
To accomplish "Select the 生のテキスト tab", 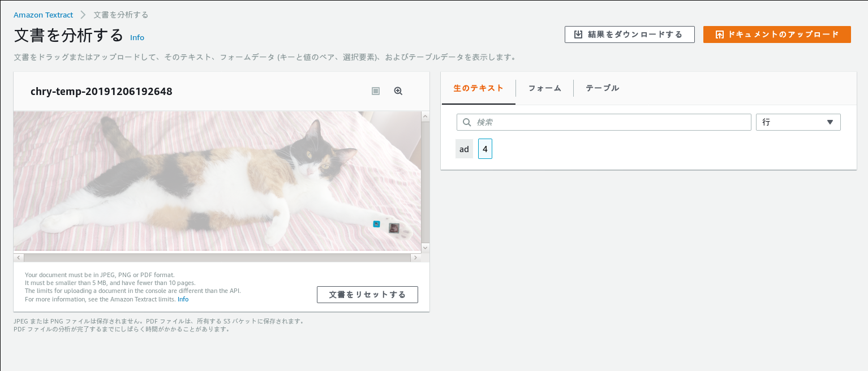I will click(478, 88).
